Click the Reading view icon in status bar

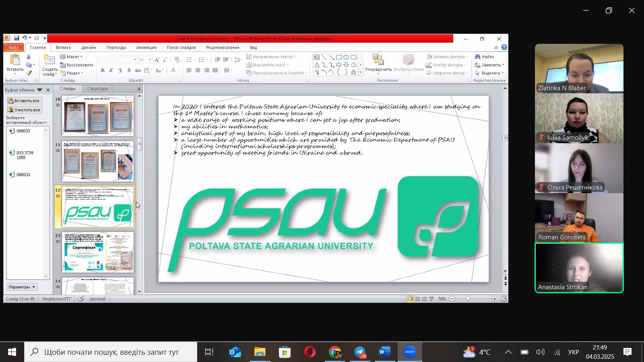click(x=424, y=299)
